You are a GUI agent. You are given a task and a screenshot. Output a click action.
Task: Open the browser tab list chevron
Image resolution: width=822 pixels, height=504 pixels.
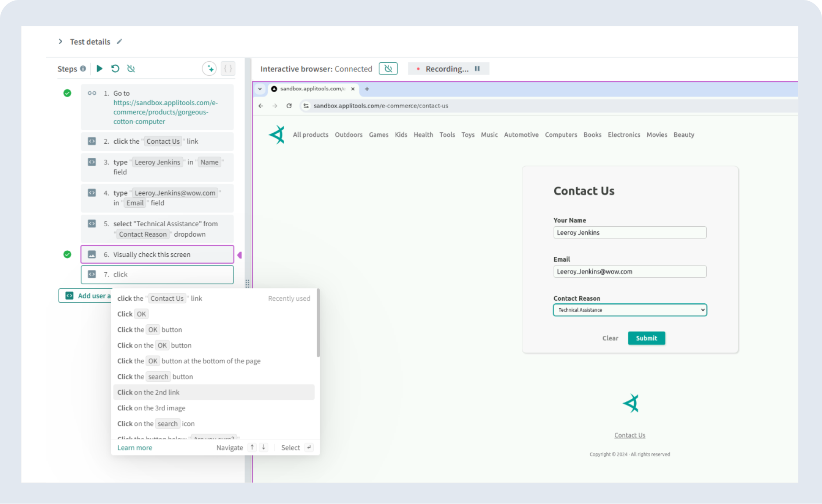tap(260, 89)
